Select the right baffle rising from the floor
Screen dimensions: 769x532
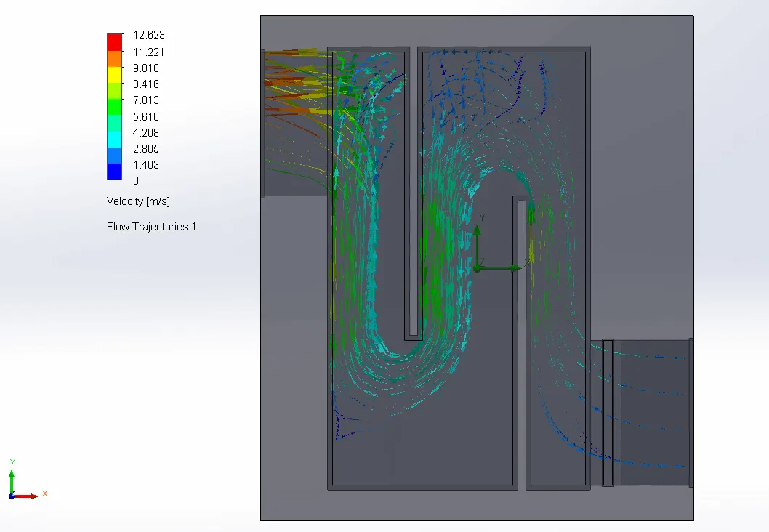point(522,342)
